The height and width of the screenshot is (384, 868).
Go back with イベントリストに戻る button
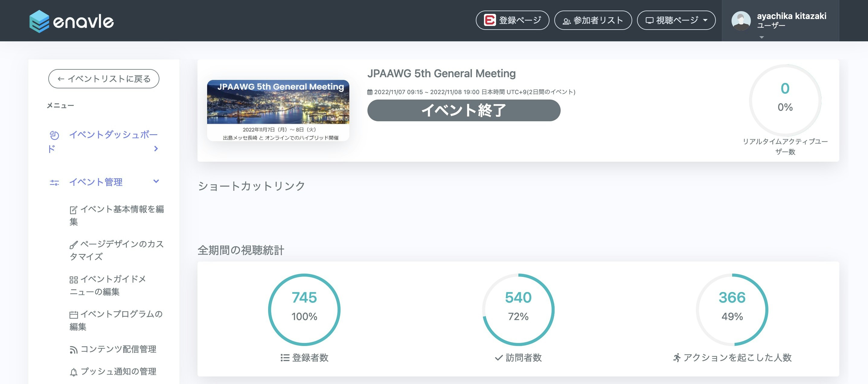pos(104,79)
